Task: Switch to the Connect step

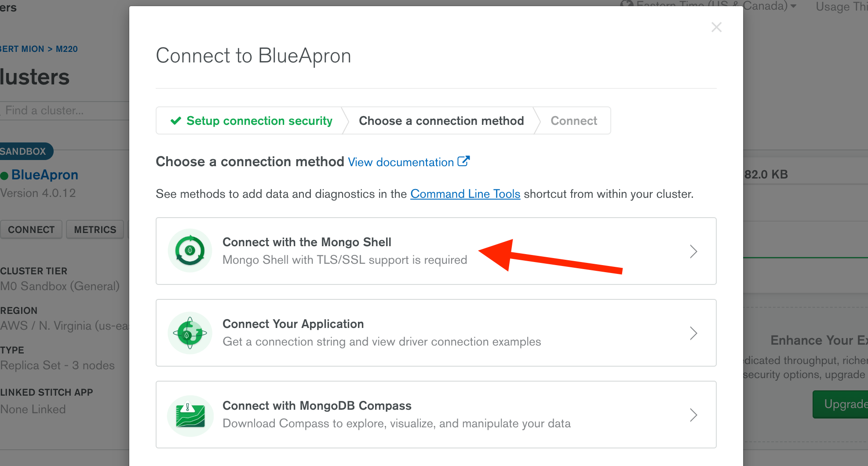Action: [573, 121]
